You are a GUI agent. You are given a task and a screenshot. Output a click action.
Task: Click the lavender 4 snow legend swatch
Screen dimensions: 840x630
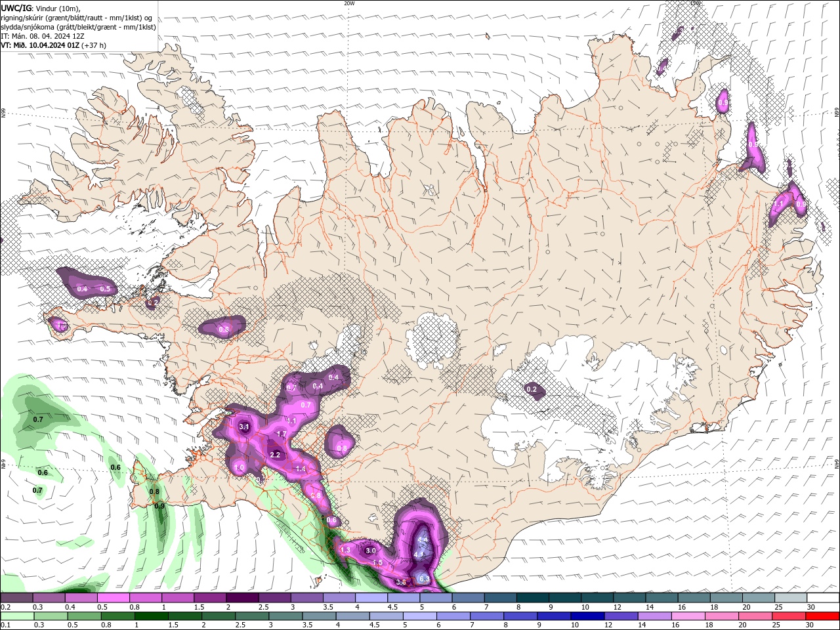click(371, 598)
